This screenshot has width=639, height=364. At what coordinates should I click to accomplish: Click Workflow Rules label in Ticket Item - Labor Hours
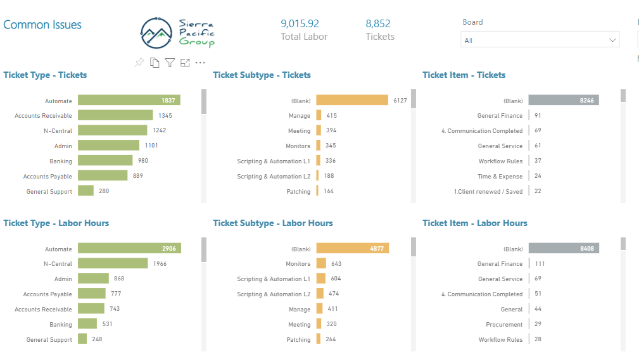500,339
